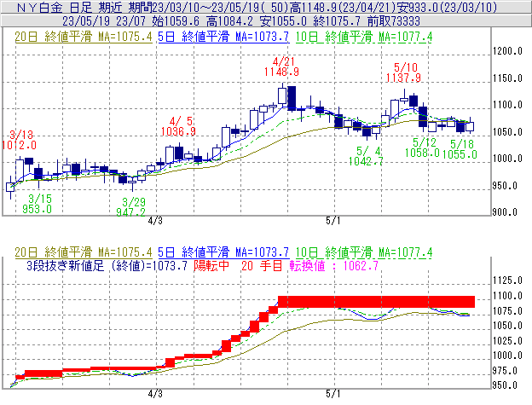532x405 pixels.
Task: Click the 4/3 date label under lower chart
Action: (155, 394)
